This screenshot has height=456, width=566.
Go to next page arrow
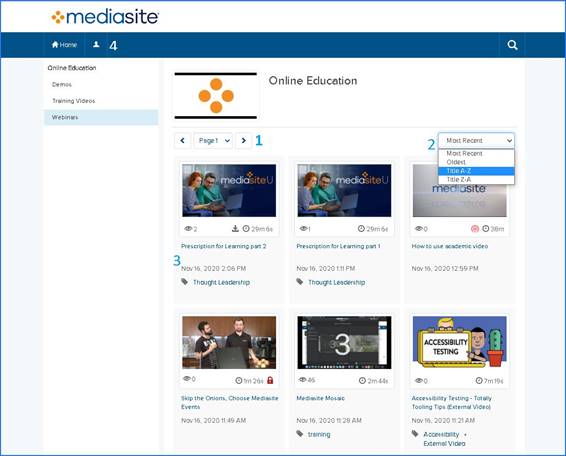click(244, 140)
